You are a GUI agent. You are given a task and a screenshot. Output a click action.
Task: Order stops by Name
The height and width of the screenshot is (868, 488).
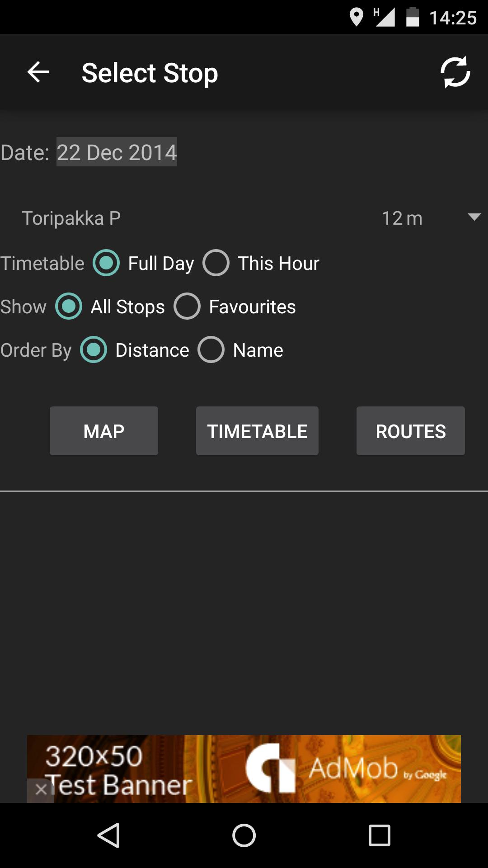tap(211, 350)
